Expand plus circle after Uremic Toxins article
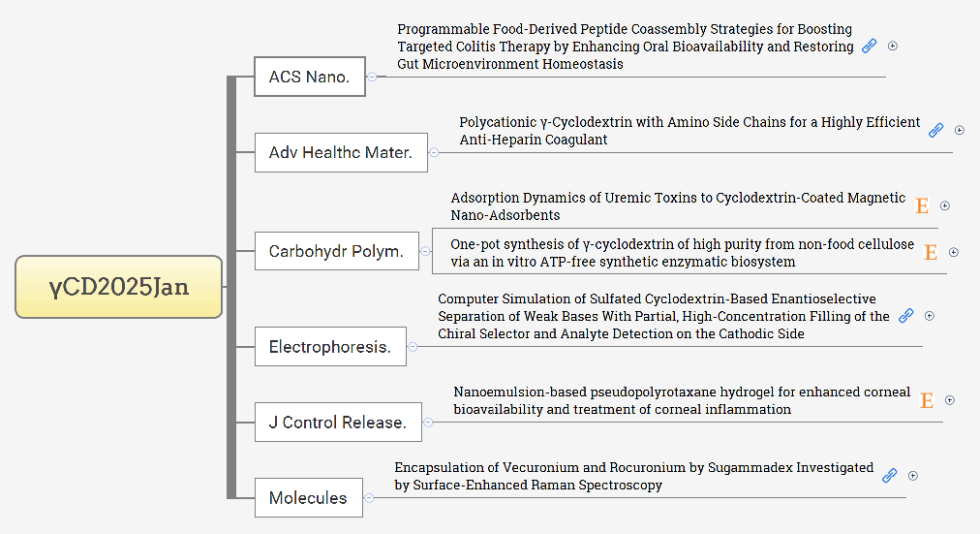Screen dimensions: 980x534 pos(945,205)
